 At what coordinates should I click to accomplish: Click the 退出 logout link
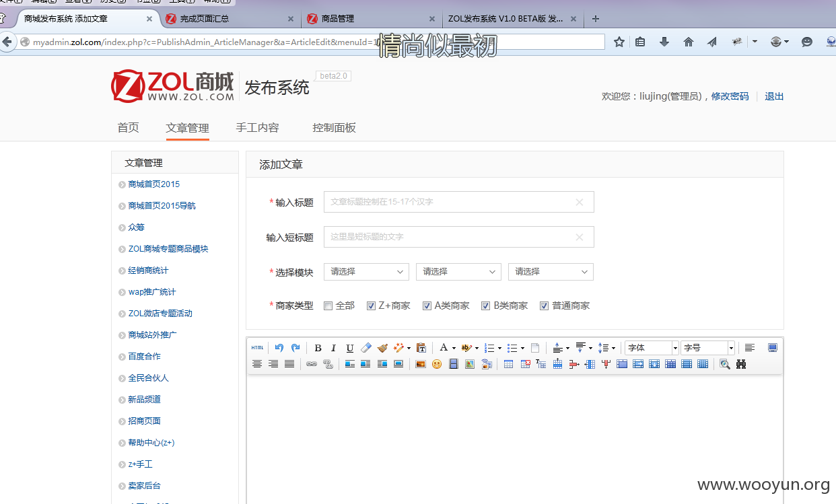(774, 96)
